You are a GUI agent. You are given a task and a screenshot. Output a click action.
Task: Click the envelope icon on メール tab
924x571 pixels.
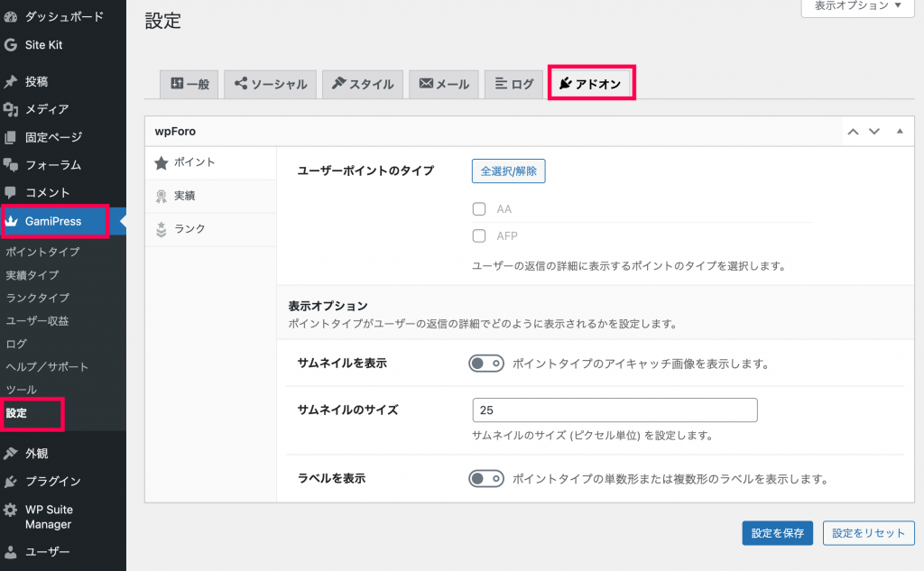(426, 83)
